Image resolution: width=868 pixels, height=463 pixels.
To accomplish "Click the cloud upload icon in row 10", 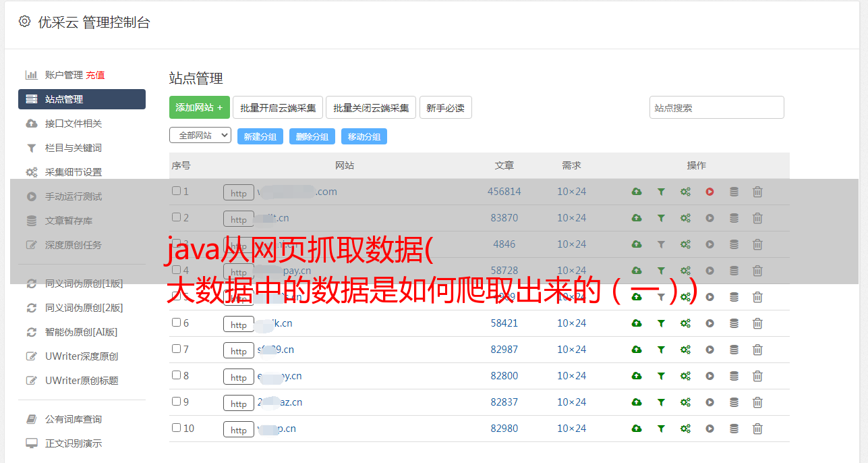I will pos(637,429).
